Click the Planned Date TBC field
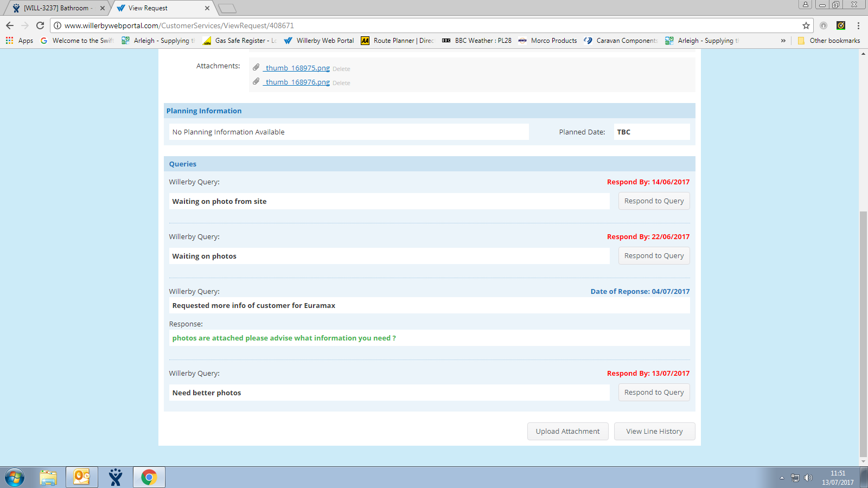Viewport: 868px width, 488px height. (652, 132)
